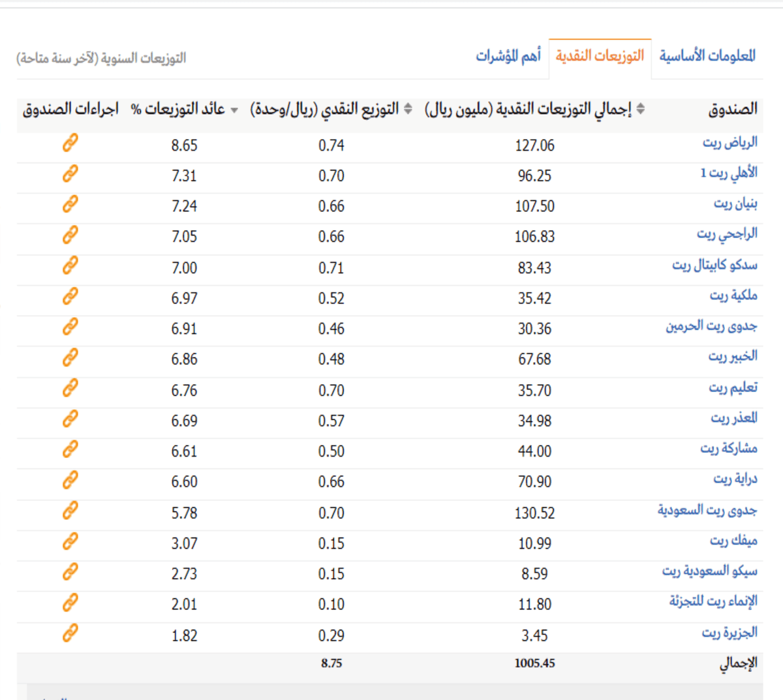
Task: Open the دراية ريت fund page
Action: coord(735,480)
